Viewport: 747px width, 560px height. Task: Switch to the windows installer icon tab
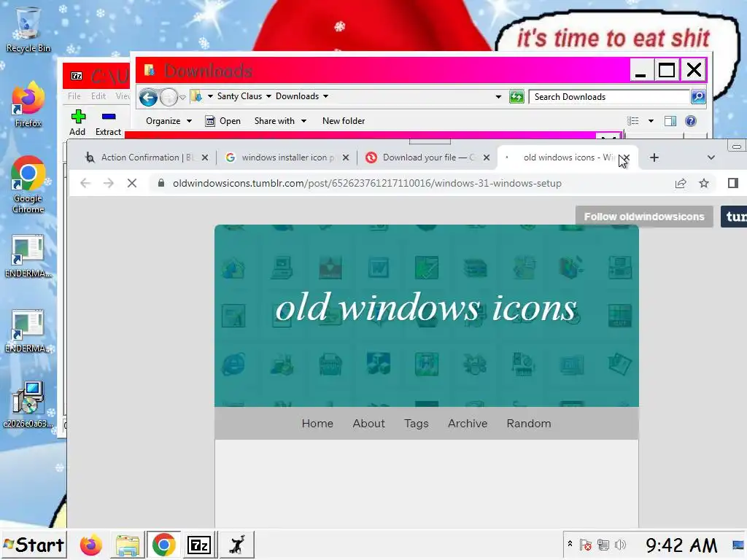[x=287, y=157]
